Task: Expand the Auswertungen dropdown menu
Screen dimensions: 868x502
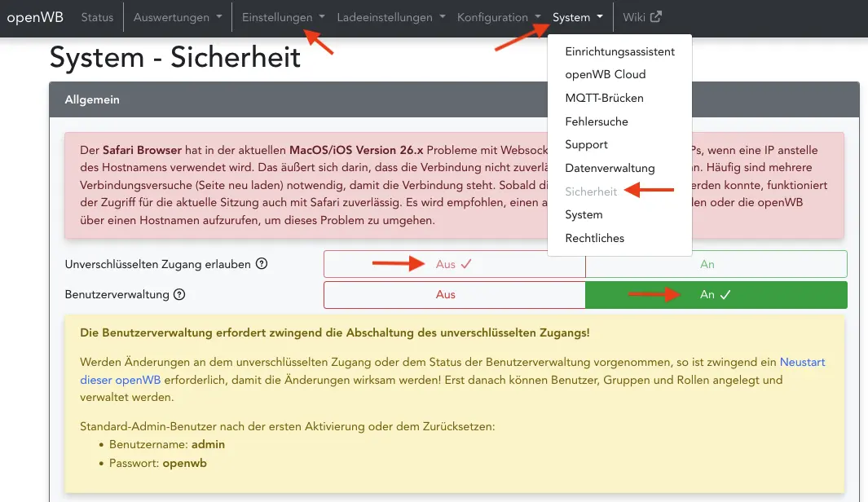Action: point(177,17)
